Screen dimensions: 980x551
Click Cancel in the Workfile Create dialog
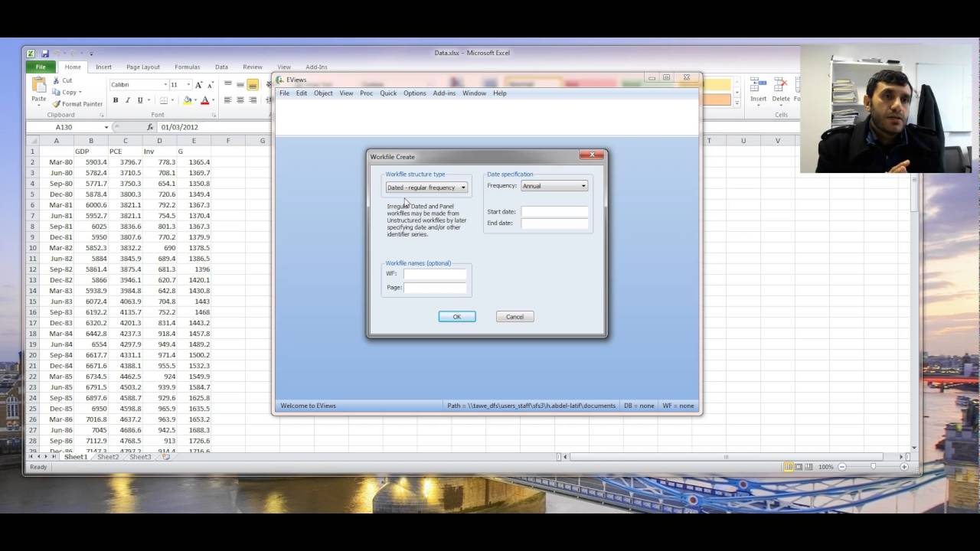[514, 317]
